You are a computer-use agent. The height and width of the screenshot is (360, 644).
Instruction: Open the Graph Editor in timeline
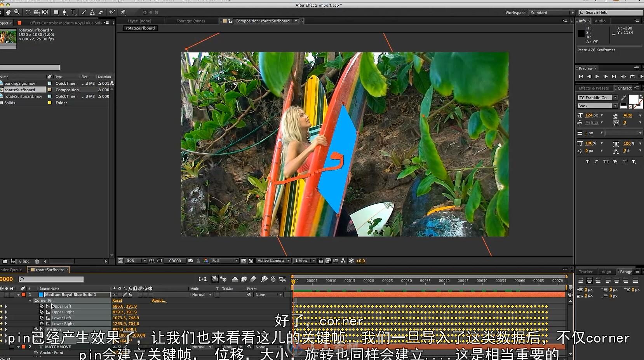click(283, 279)
